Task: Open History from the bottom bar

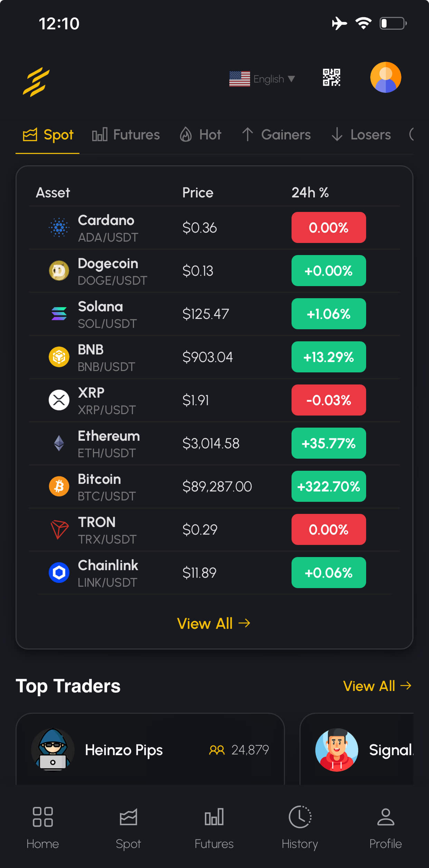Action: pos(300,827)
